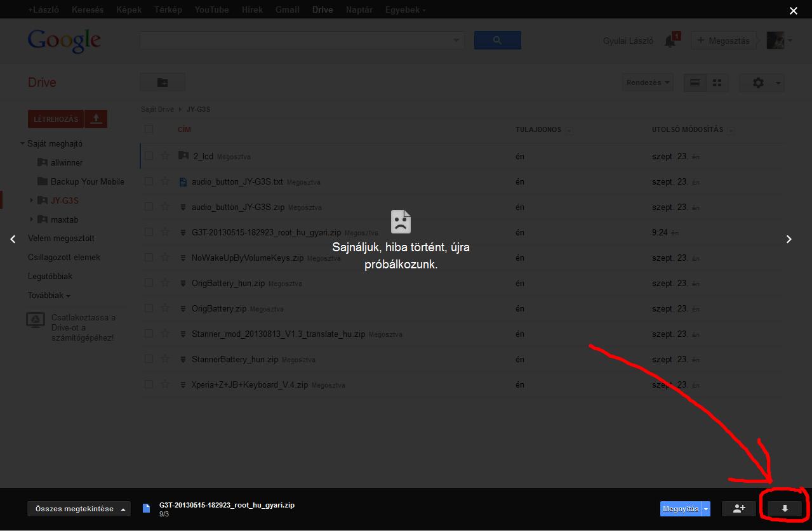The image size is (812, 531).
Task: Open Gmail from the top bar
Action: pos(288,10)
